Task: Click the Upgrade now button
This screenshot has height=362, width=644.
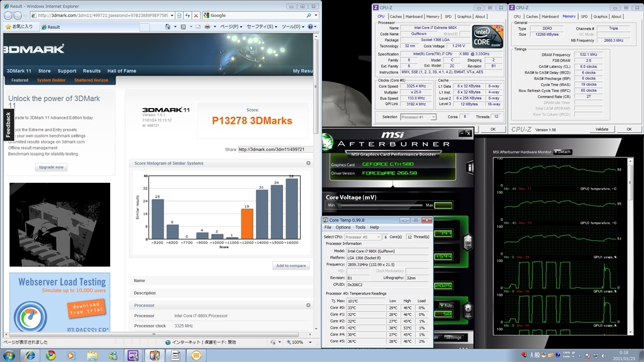Action: click(x=51, y=167)
